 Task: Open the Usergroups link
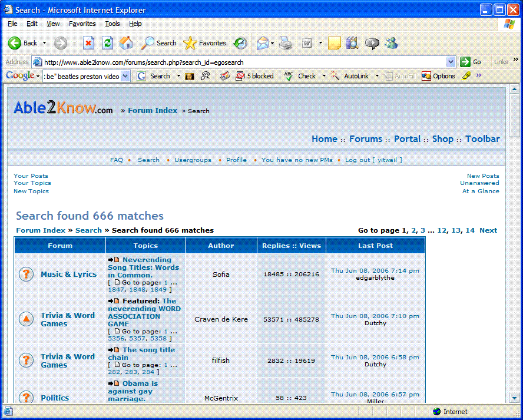193,160
